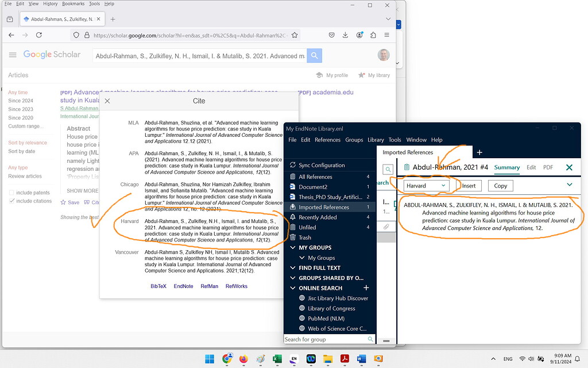Toggle the bookmark star in the address bar
The height and width of the screenshot is (368, 588).
coord(295,34)
